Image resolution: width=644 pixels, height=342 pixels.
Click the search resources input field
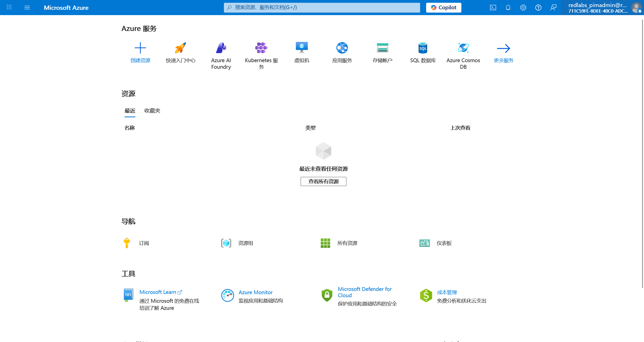[x=322, y=8]
